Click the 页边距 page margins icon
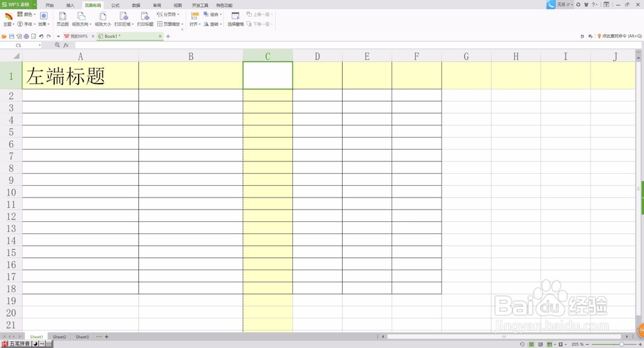This screenshot has height=348, width=644. pos(62,17)
